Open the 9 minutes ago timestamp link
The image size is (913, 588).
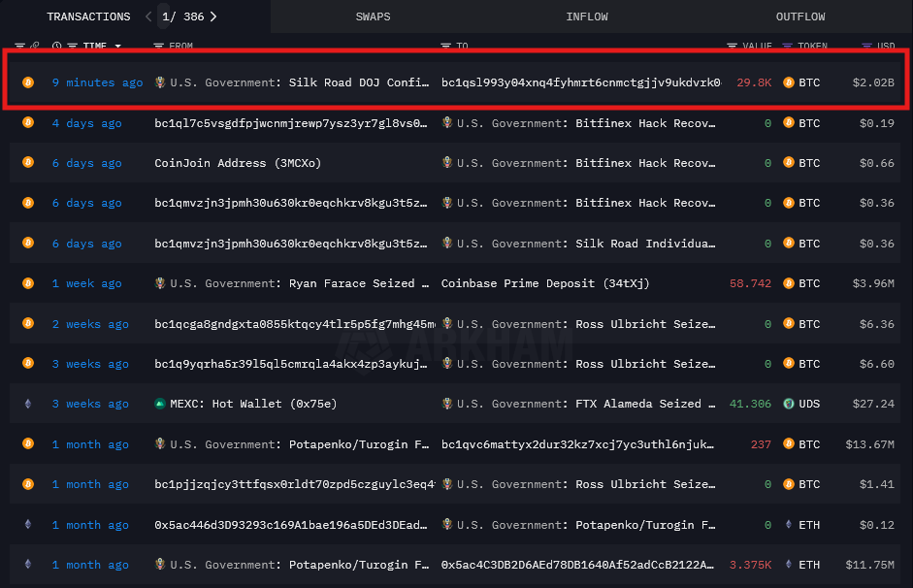[97, 82]
